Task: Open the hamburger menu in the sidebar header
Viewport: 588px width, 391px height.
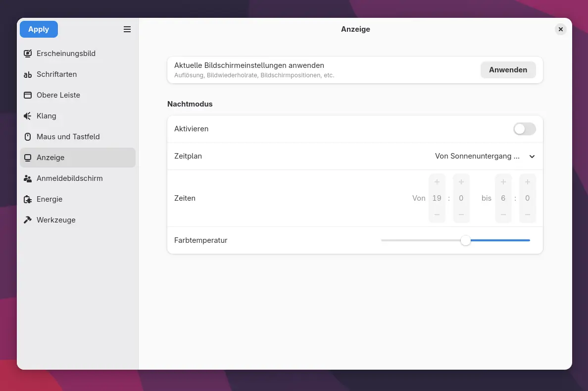Action: pos(127,29)
